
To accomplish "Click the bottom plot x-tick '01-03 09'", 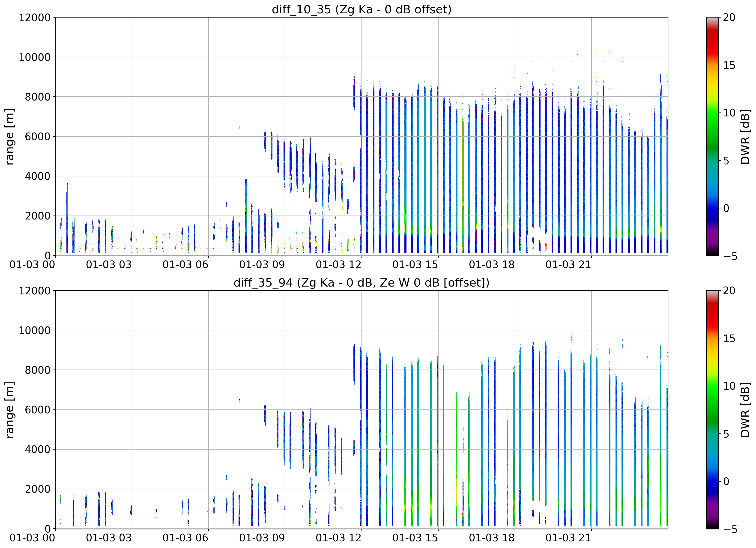I will click(262, 538).
